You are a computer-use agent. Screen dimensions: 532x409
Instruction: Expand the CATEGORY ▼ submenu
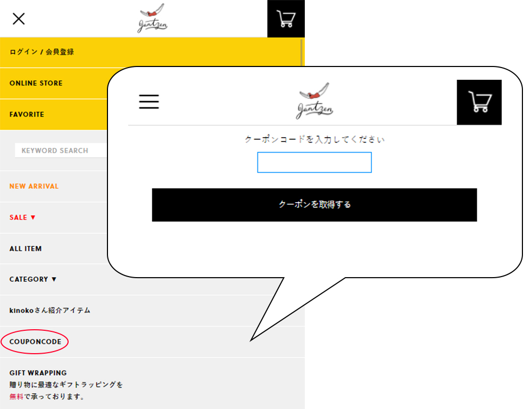[33, 279]
